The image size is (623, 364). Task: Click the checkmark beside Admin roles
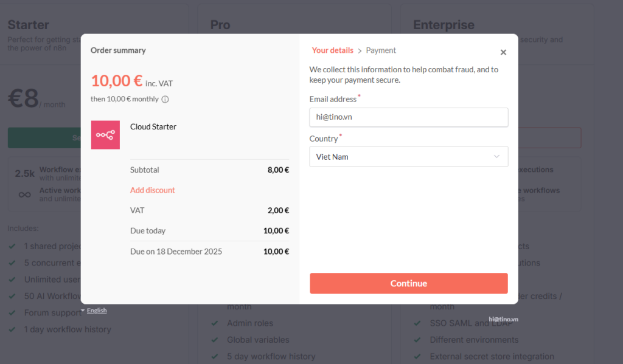(x=215, y=323)
